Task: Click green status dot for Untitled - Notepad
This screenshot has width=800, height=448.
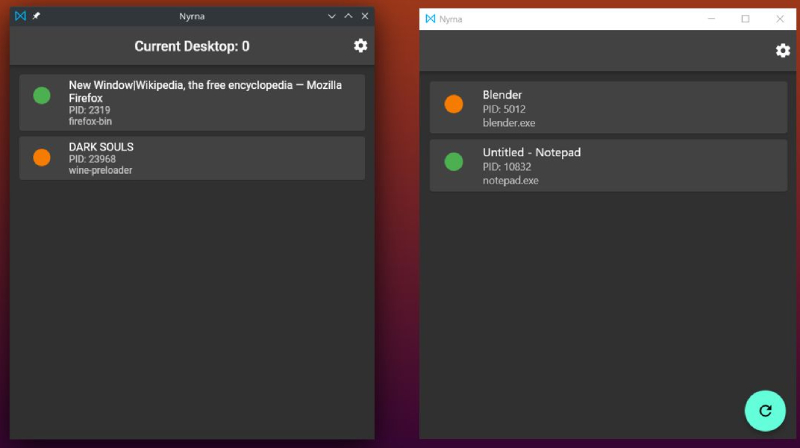Action: 454,162
